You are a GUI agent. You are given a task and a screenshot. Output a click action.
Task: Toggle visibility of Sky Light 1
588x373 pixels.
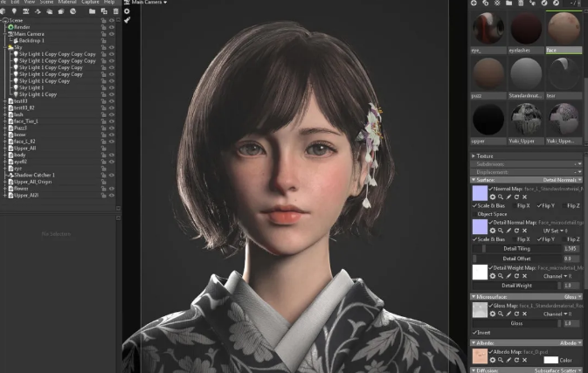[x=112, y=87]
